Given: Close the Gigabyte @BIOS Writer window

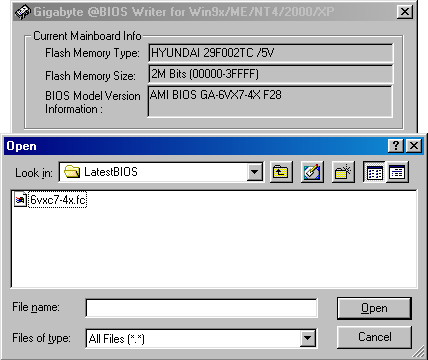Looking at the screenshot, I should (405, 12).
